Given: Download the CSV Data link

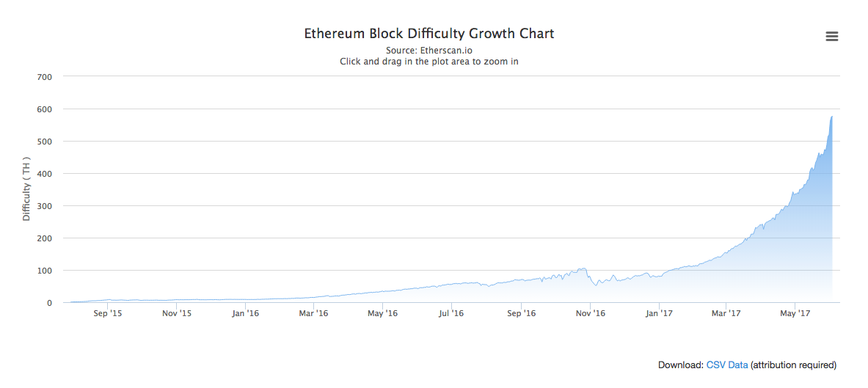Looking at the screenshot, I should [x=727, y=365].
